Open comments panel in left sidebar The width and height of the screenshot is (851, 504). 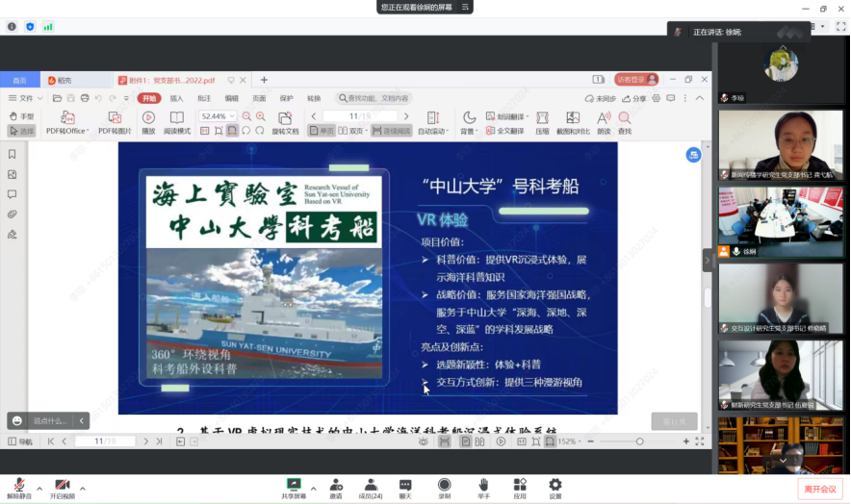[12, 194]
